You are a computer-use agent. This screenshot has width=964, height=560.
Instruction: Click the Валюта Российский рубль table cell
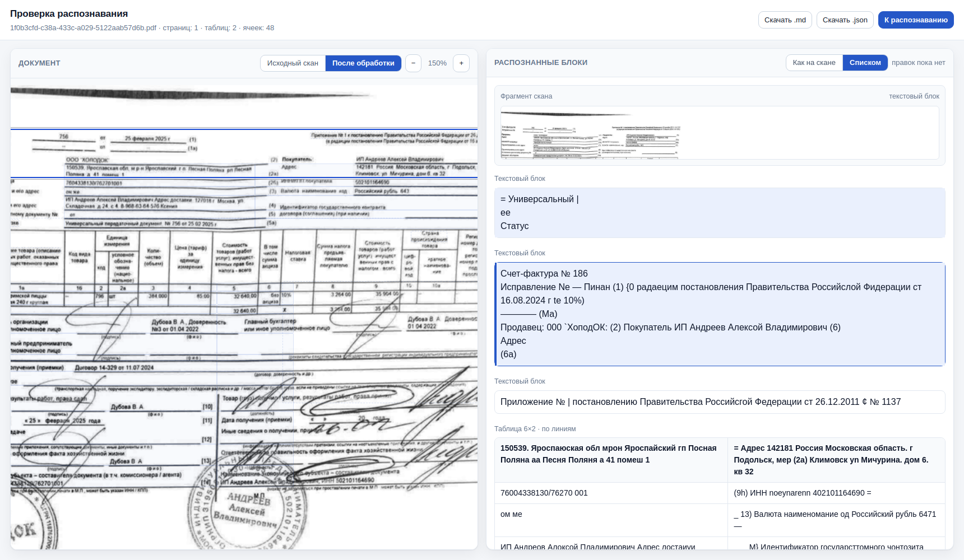click(x=836, y=520)
